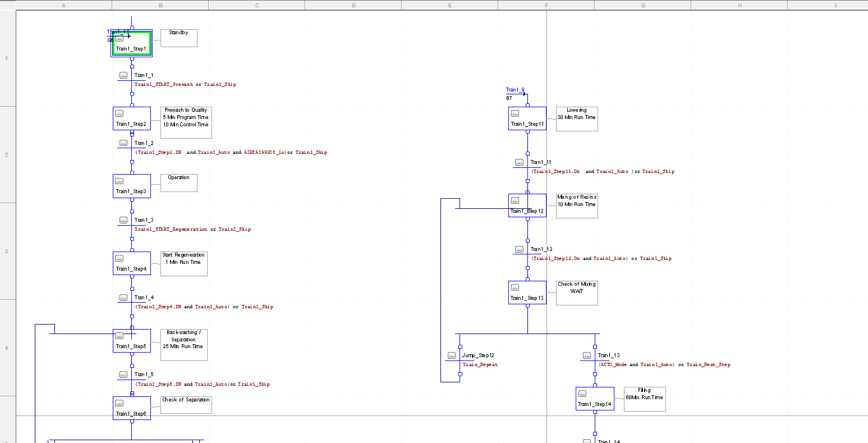The width and height of the screenshot is (868, 443).
Task: Select the Train1_Step5 step label
Action: [131, 346]
